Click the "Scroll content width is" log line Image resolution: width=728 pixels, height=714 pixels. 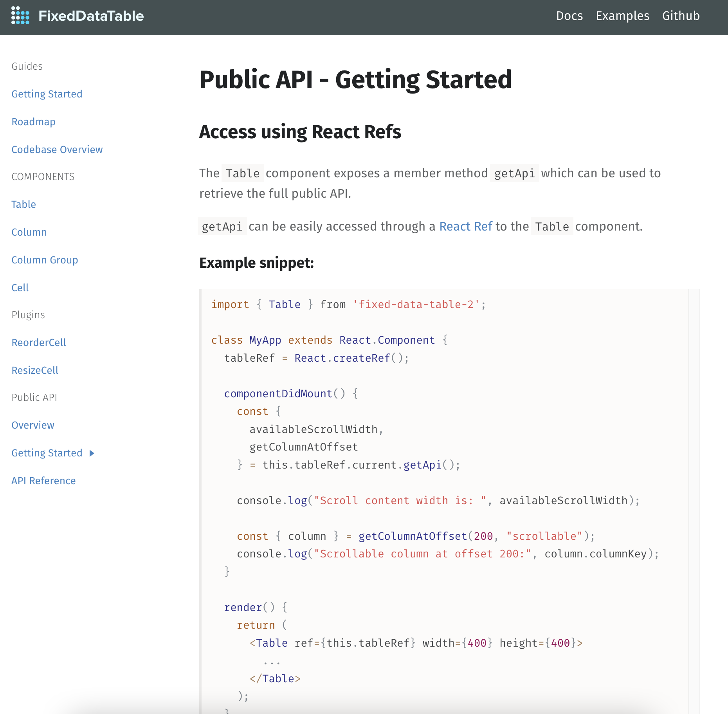coord(438,501)
